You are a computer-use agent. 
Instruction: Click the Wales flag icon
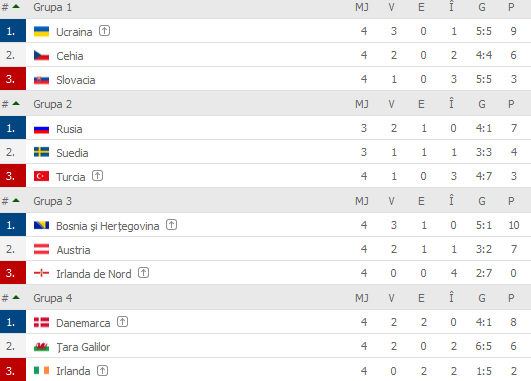(41, 347)
